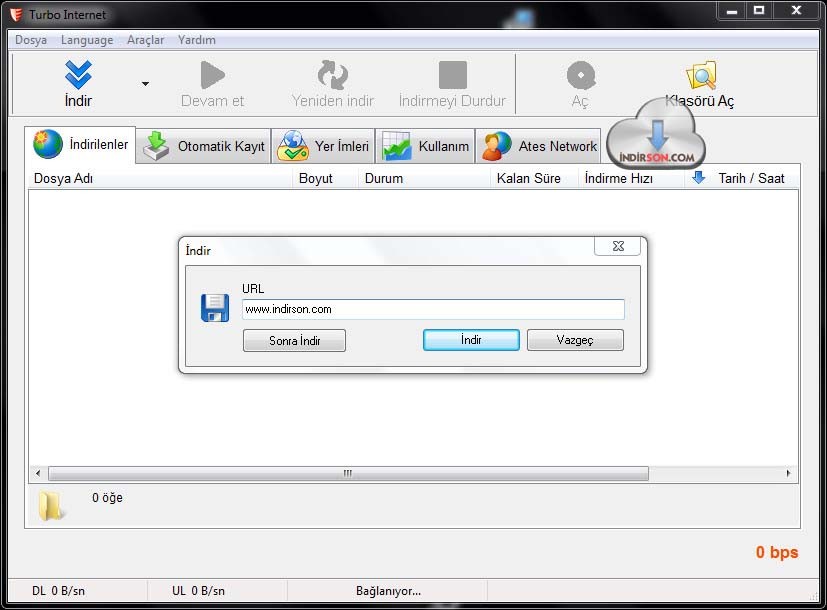This screenshot has width=827, height=610.
Task: Open the Language menu
Action: (87, 40)
